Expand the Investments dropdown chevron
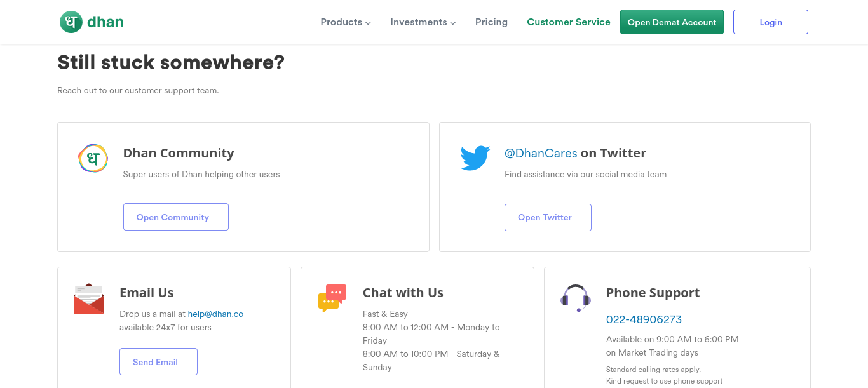Image resolution: width=868 pixels, height=388 pixels. click(x=453, y=23)
